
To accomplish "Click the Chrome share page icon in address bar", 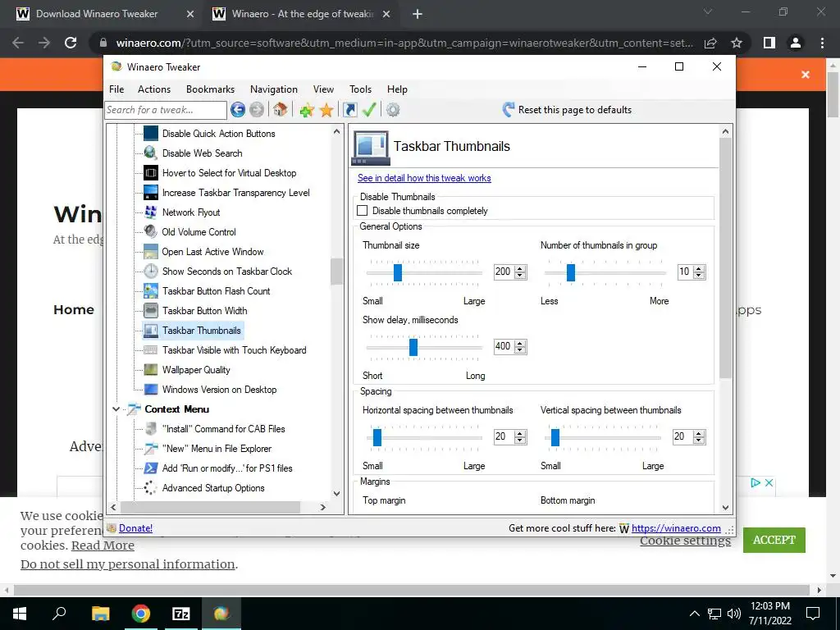I will (710, 43).
